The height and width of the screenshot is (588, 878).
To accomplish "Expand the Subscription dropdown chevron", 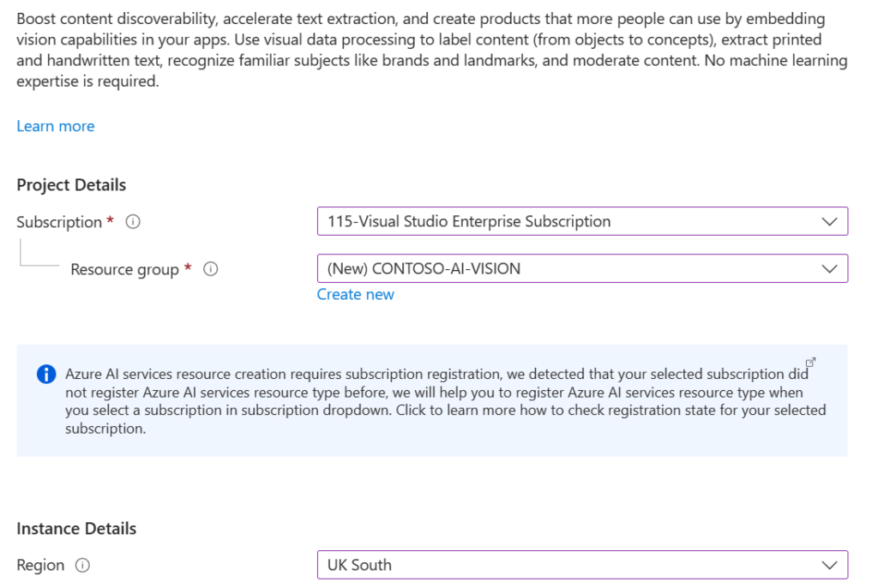I will click(829, 222).
